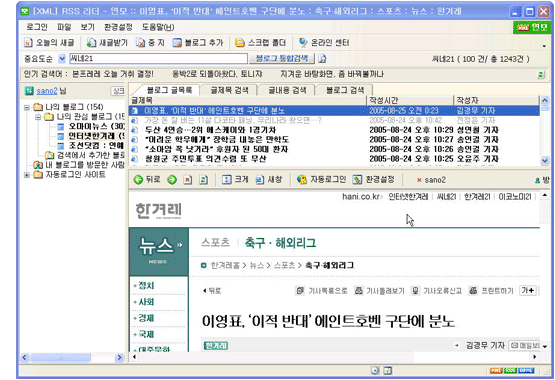The height and width of the screenshot is (380, 555).
Task: Click the clock icon in status bar
Action: coord(375,370)
